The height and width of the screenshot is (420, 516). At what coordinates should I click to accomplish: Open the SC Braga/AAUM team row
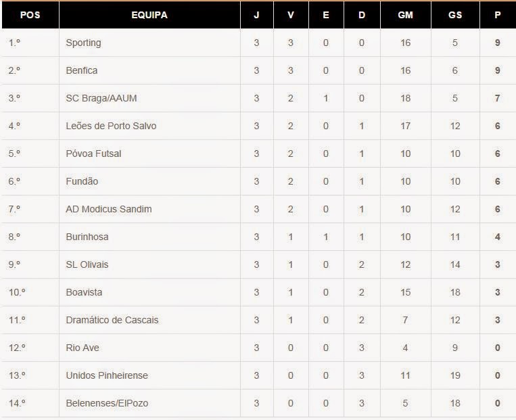101,98
